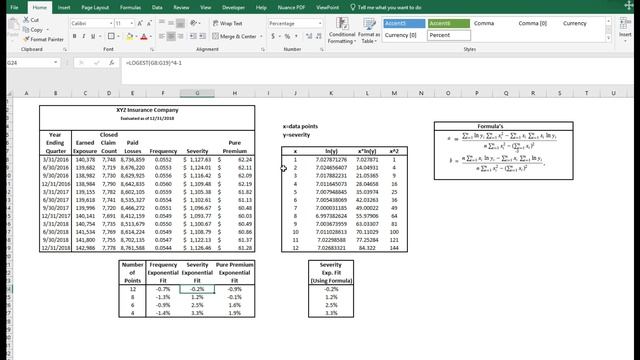Click the Top Align icon
Screen dimensions: 640x360
tap(162, 23)
